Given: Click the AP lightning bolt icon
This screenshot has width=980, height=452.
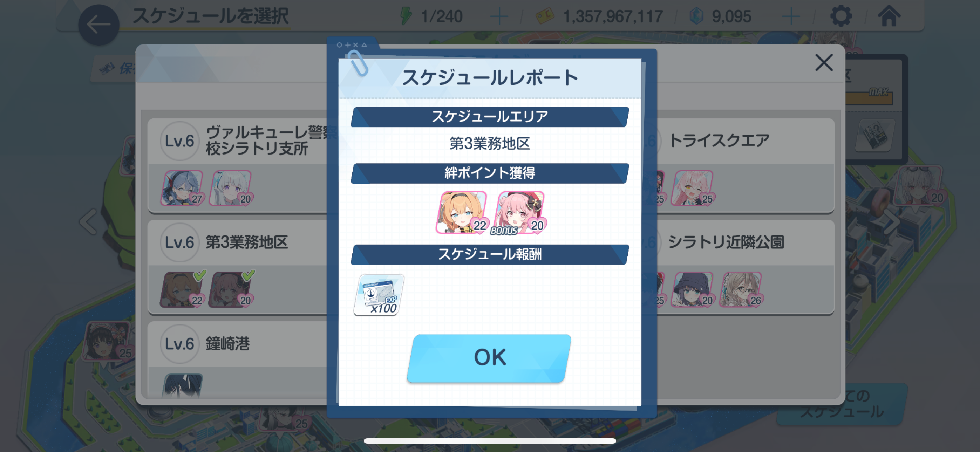Looking at the screenshot, I should pyautogui.click(x=406, y=16).
